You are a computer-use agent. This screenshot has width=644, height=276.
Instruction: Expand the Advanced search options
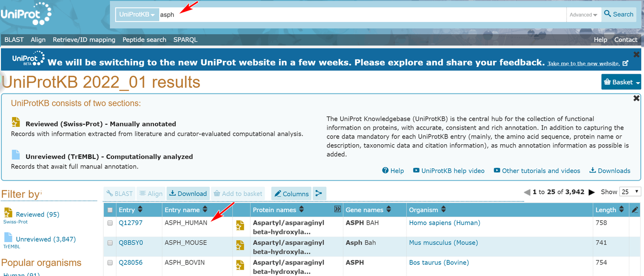click(583, 15)
